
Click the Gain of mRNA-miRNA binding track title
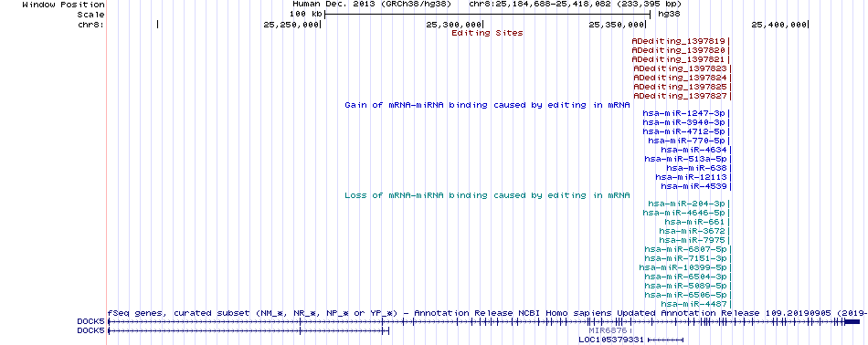point(487,105)
